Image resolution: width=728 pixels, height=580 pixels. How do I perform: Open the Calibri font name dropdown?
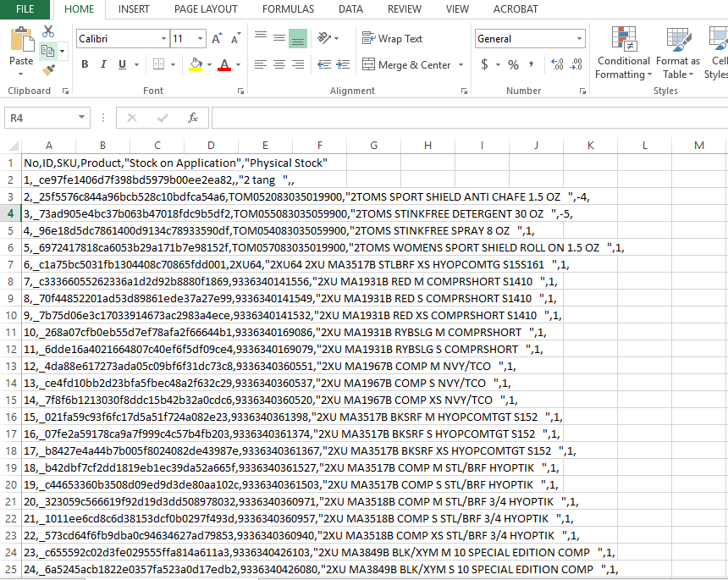(x=163, y=39)
